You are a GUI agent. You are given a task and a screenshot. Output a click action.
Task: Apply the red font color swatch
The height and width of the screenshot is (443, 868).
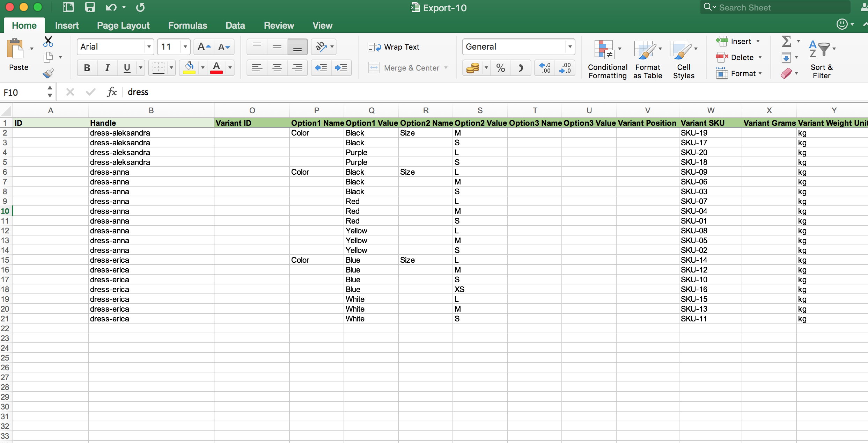(x=216, y=68)
